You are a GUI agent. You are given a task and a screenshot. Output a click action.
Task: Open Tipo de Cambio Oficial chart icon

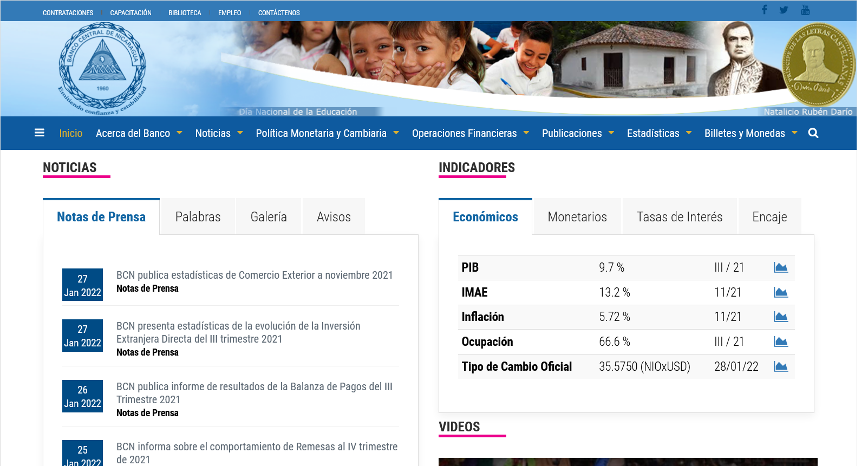tap(780, 366)
